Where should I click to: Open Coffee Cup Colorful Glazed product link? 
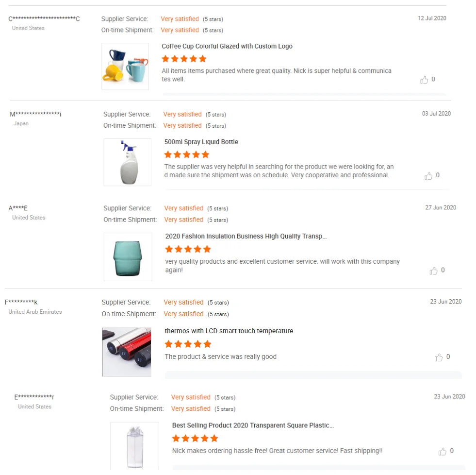pos(227,46)
